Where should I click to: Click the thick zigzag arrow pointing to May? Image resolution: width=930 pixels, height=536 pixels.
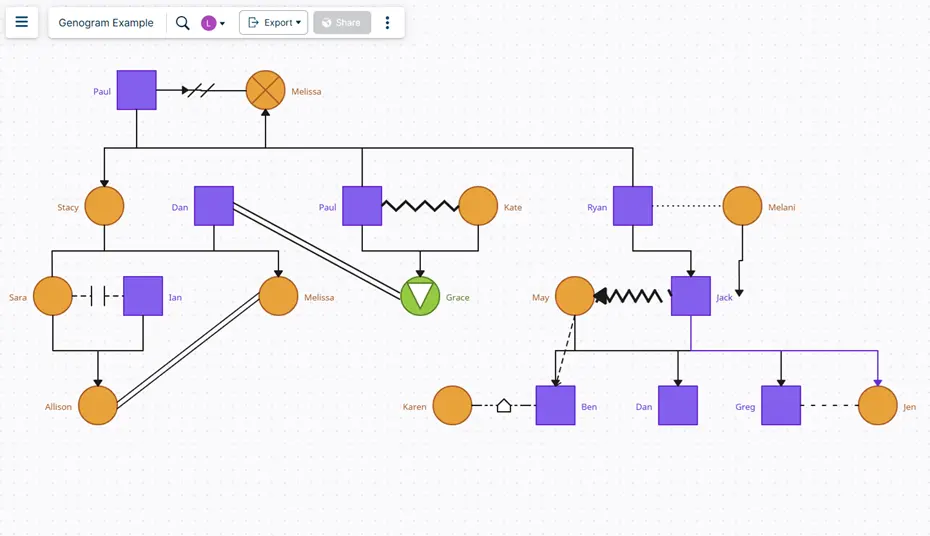(630, 296)
